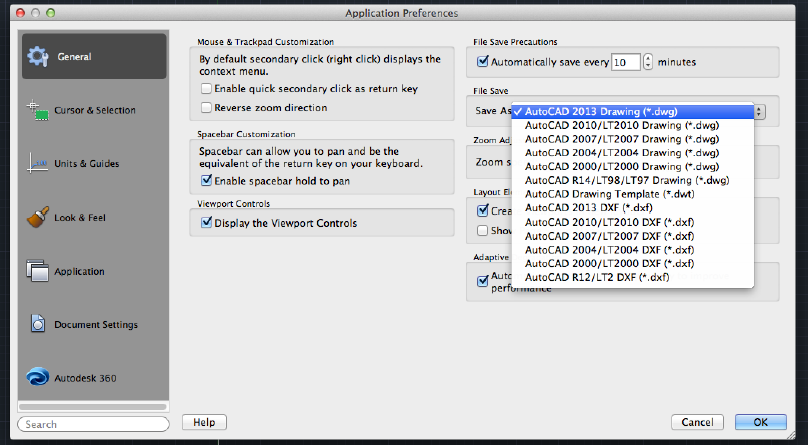Image resolution: width=808 pixels, height=445 pixels.
Task: Click the sidebar Search field
Action: pos(93,424)
